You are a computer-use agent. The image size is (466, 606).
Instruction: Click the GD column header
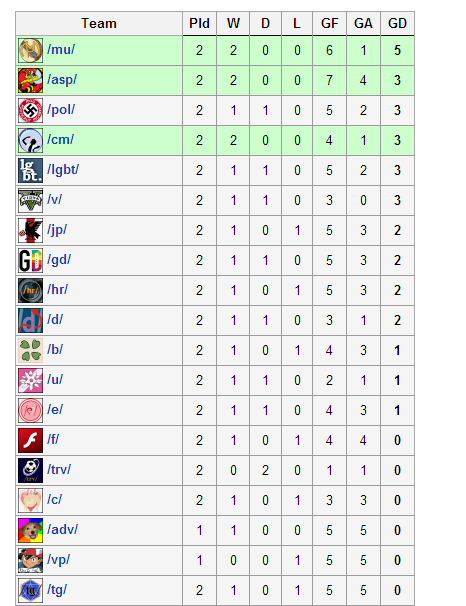coord(397,24)
